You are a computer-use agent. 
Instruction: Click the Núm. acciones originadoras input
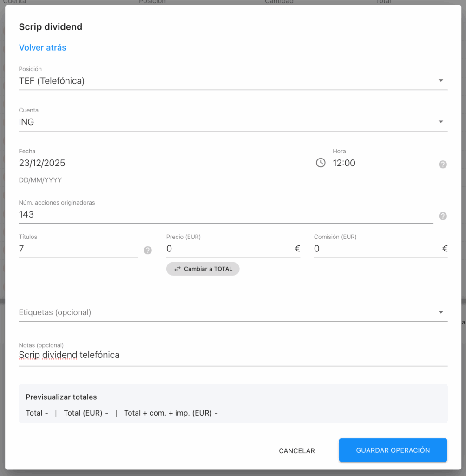[225, 214]
